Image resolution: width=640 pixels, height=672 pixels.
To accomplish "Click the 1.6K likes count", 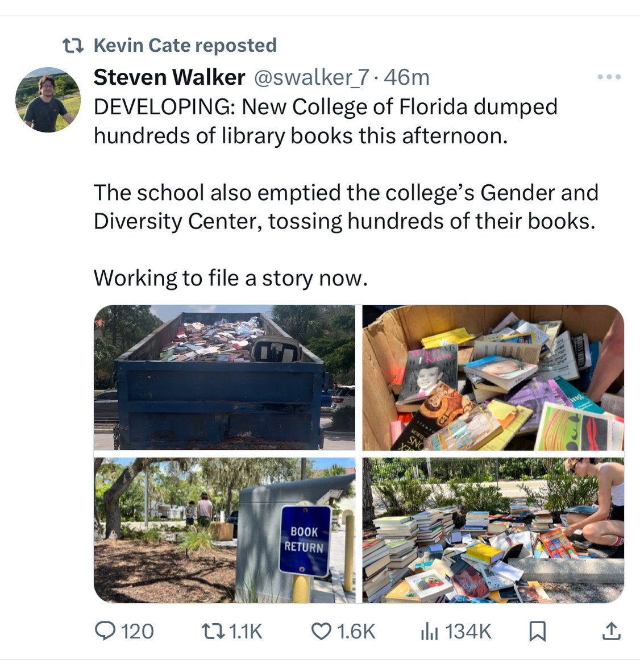I will pyautogui.click(x=356, y=632).
